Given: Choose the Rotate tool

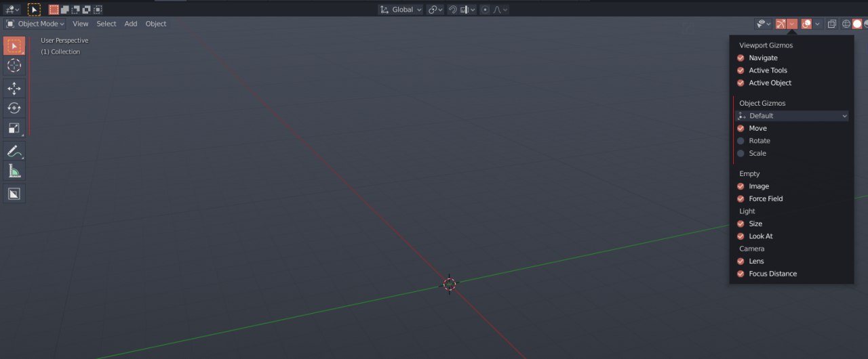Looking at the screenshot, I should point(14,108).
